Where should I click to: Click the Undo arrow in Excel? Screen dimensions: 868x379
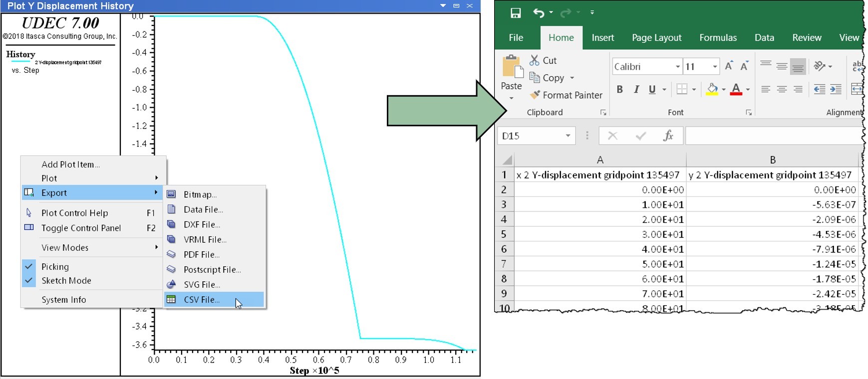(x=539, y=13)
